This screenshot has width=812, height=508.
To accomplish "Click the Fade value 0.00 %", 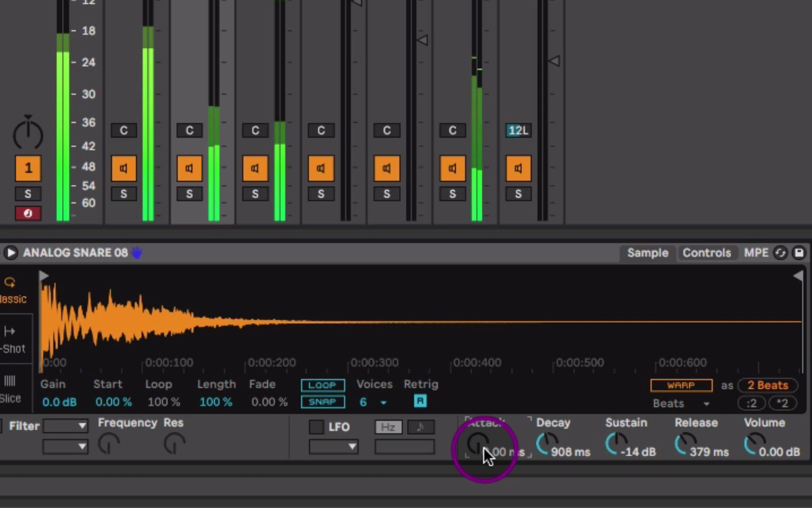I will [x=269, y=402].
